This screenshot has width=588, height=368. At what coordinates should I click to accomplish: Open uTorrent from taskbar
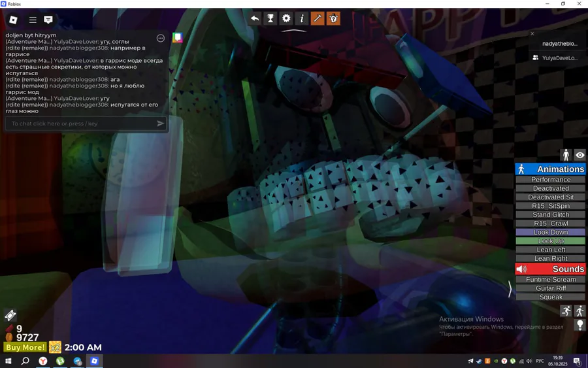60,361
